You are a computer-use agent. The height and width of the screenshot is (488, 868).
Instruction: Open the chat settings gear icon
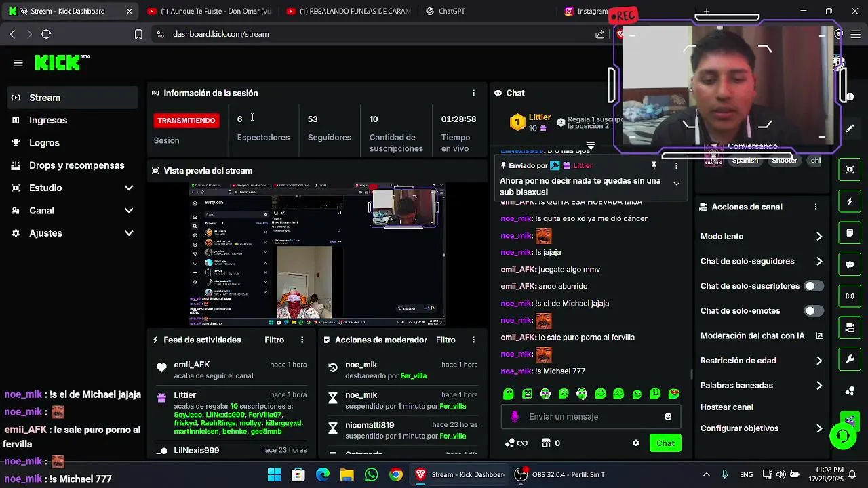coord(635,443)
